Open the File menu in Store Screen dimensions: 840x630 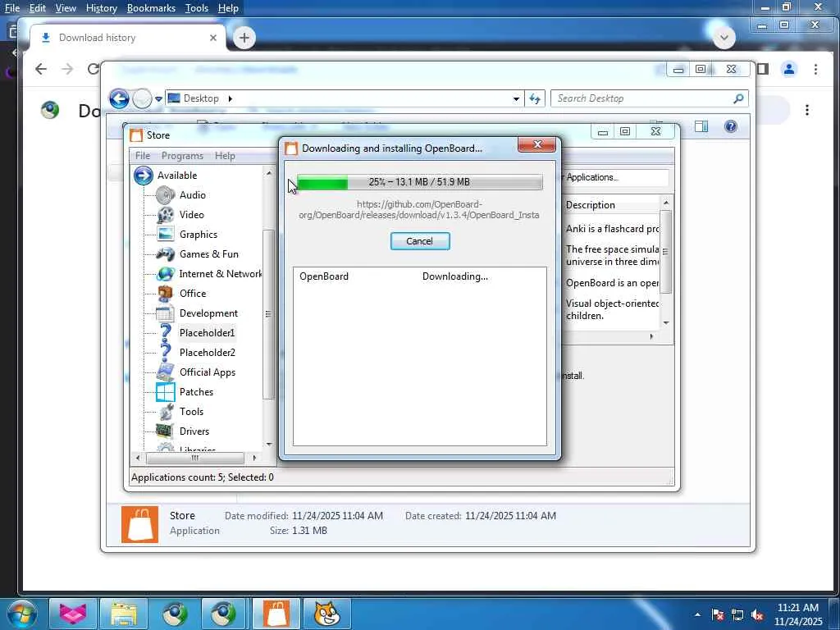pyautogui.click(x=143, y=156)
